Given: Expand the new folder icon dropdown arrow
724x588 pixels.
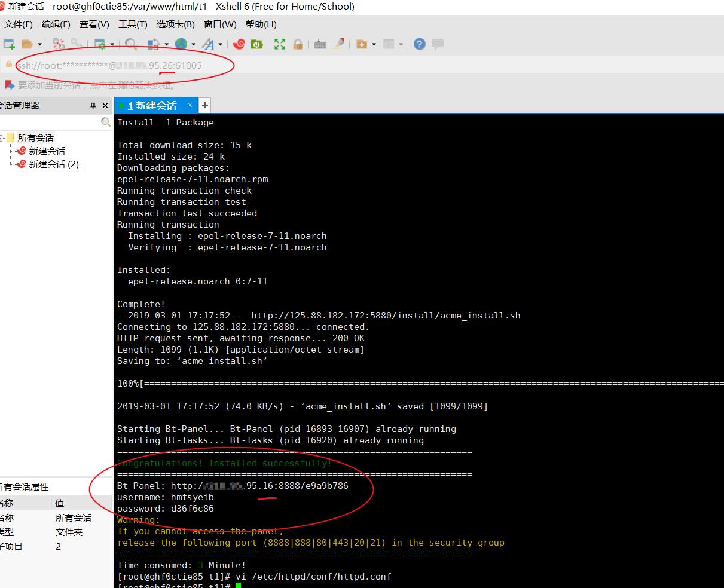Looking at the screenshot, I should [374, 44].
